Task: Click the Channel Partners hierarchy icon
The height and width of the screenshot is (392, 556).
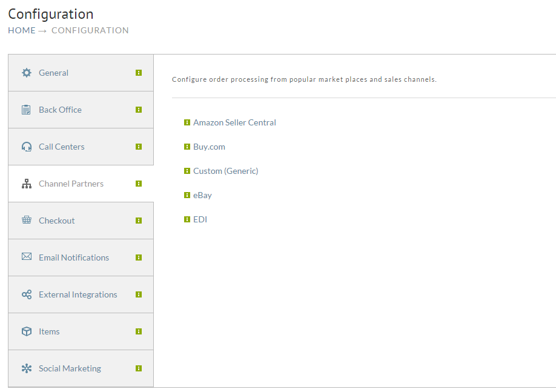Action: [x=27, y=184]
